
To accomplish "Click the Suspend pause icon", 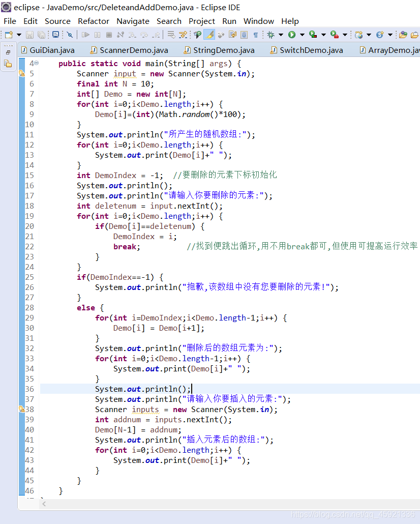I will [x=97, y=35].
